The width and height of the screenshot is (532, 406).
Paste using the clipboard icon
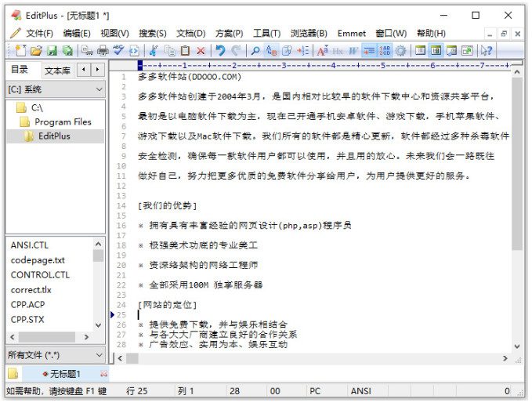click(185, 51)
